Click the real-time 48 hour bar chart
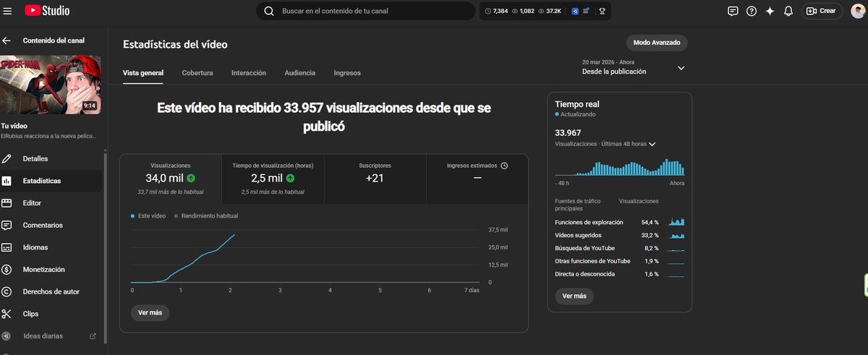The height and width of the screenshot is (355, 868). click(620, 167)
